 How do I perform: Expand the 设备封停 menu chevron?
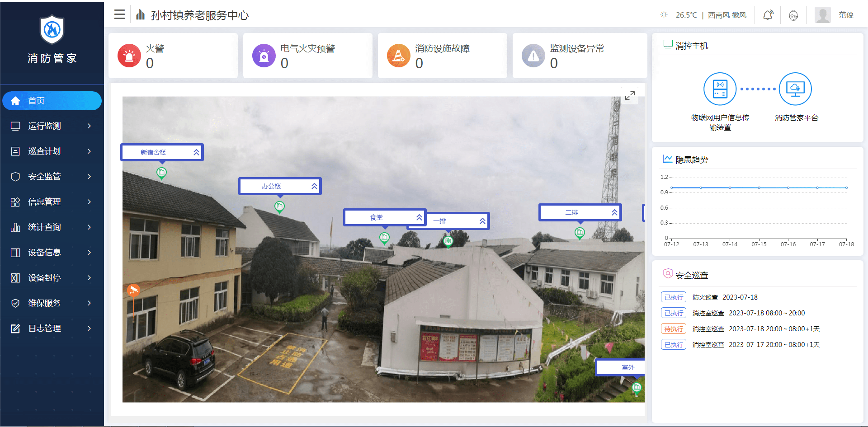(89, 278)
